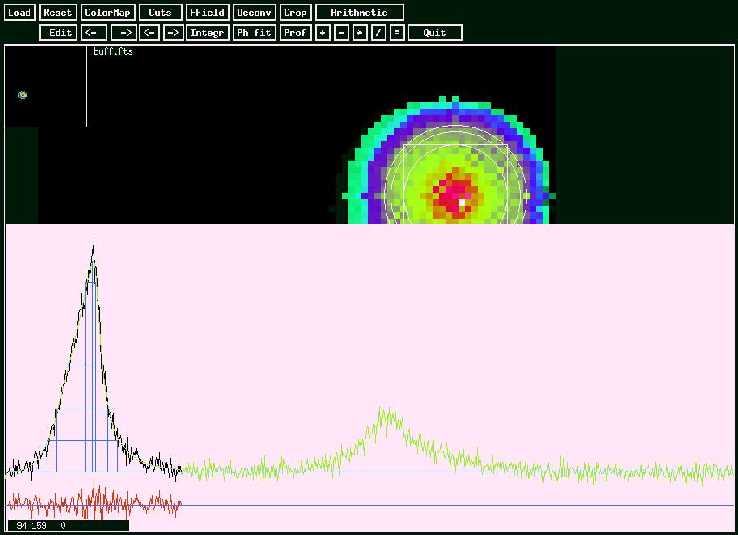Click the equals (=) operator button

point(397,33)
